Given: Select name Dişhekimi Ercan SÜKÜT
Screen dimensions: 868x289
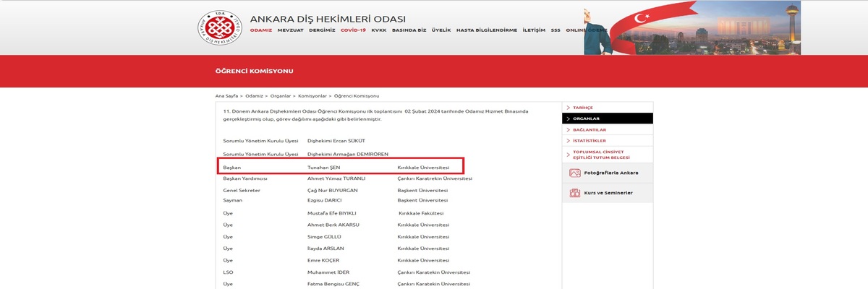Looking at the screenshot, I should click(336, 141).
